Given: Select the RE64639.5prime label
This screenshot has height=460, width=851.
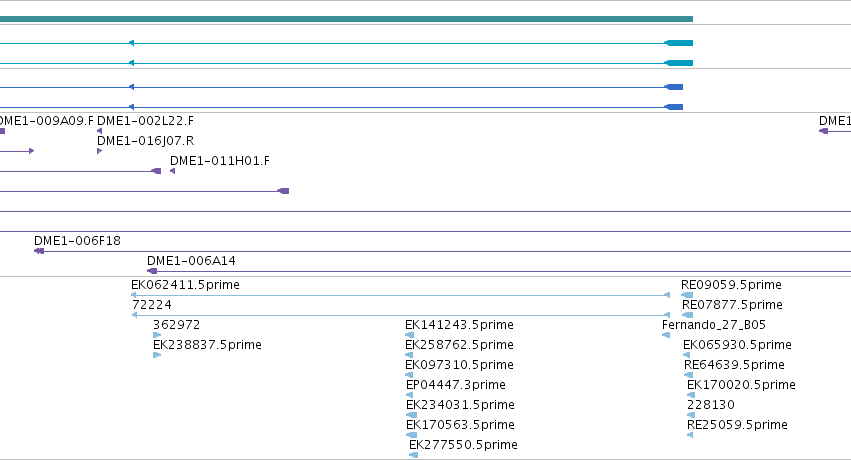Looking at the screenshot, I should click(x=734, y=365).
